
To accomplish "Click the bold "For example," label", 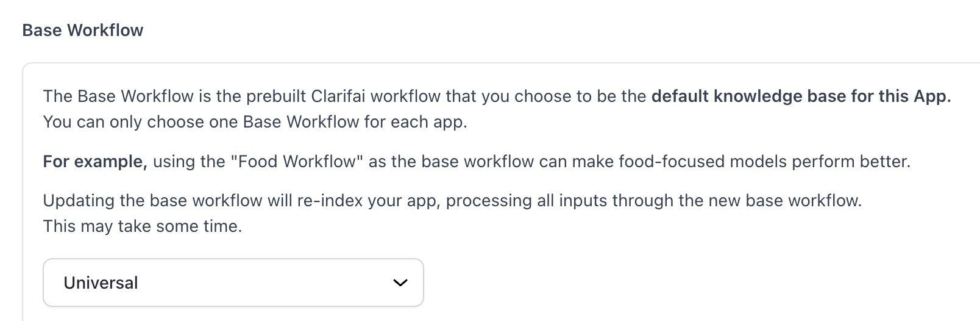I will [95, 162].
